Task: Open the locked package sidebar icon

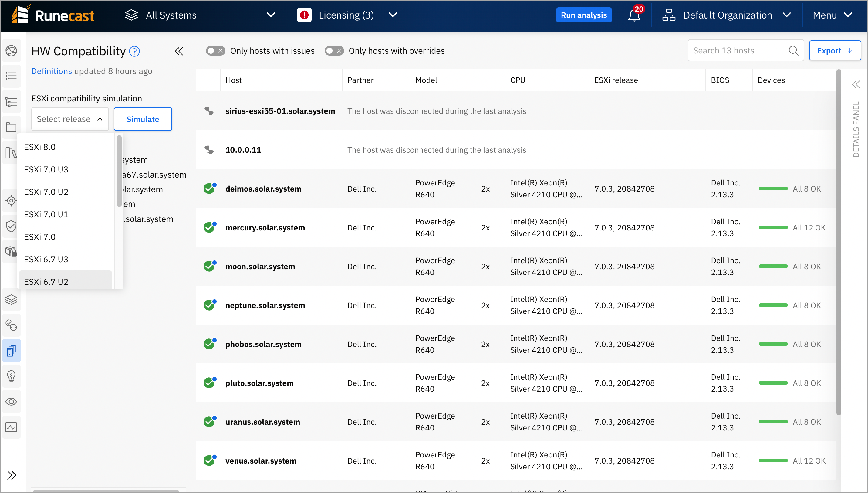Action: coord(11,251)
